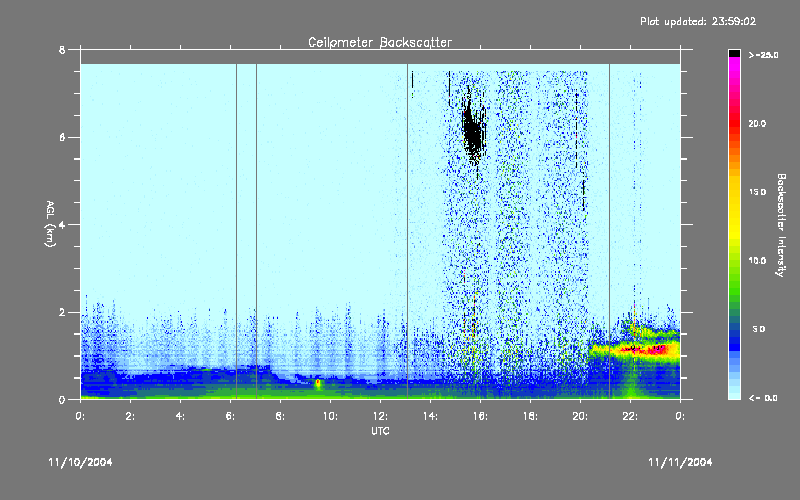The height and width of the screenshot is (500, 800).
Task: Click the x-axis time label "18:"
Action: (x=530, y=416)
